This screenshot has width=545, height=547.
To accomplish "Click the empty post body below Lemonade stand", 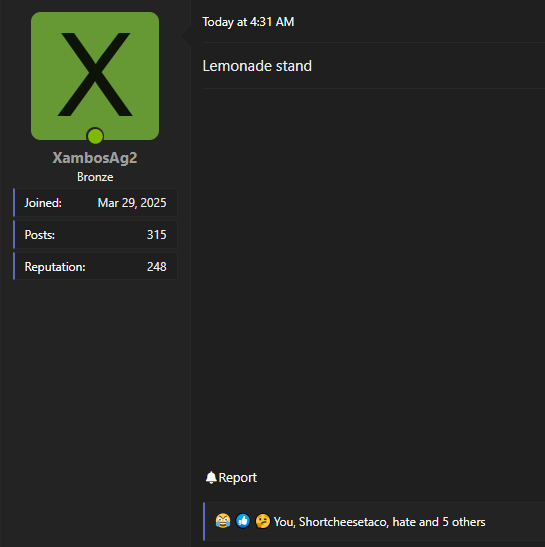I will [x=373, y=276].
